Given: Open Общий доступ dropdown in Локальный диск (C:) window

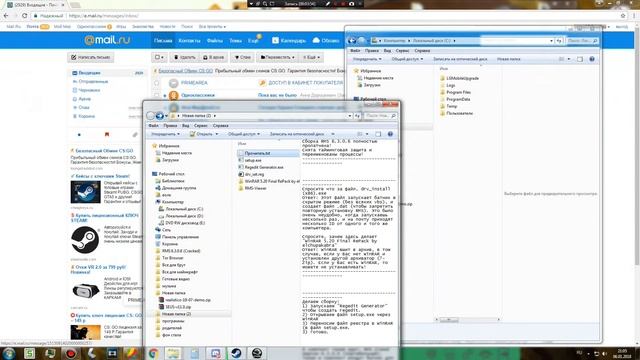Looking at the screenshot, I should pos(407,59).
